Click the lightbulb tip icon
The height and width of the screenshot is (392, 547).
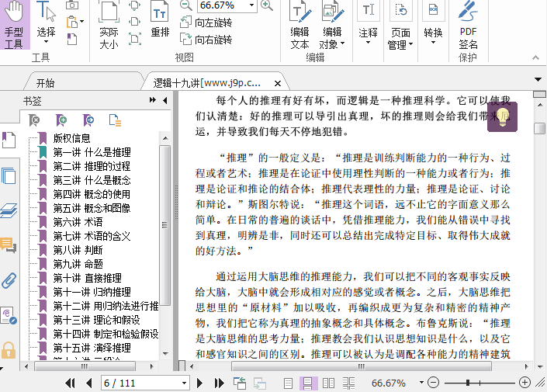(x=502, y=117)
